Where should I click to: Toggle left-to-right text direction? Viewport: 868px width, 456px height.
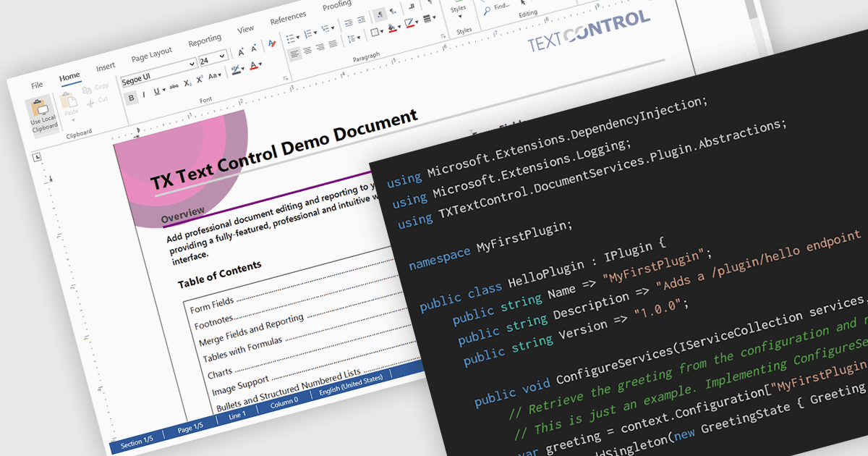(x=380, y=14)
